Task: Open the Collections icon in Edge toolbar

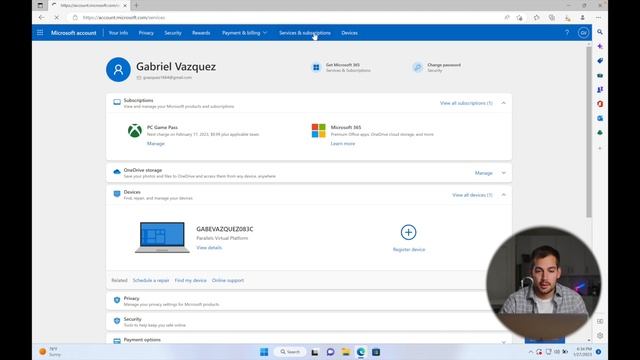Action: [x=552, y=18]
